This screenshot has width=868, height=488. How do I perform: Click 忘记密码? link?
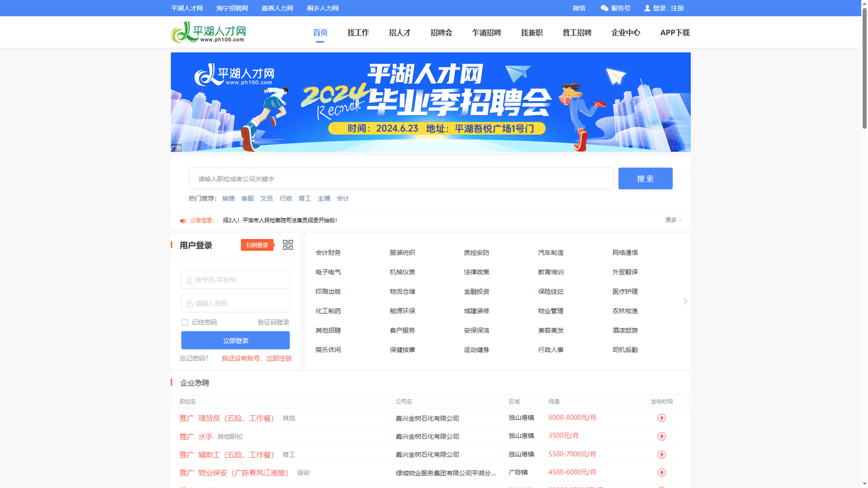(193, 358)
